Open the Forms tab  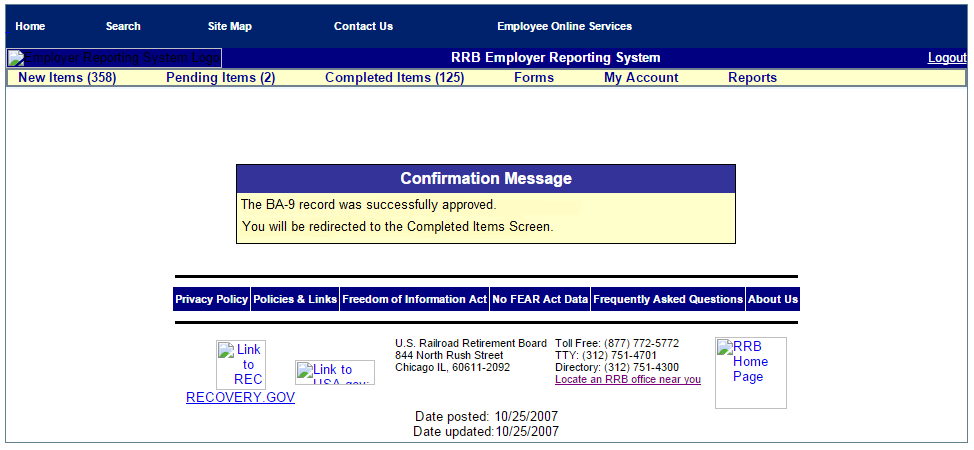point(534,78)
